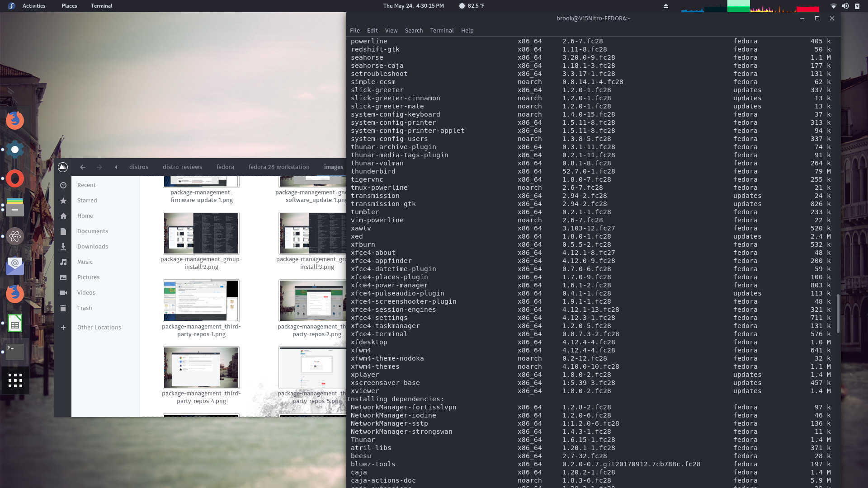Click the terminal window scrollbar handle
This screenshot has height=488, width=868.
[838, 314]
